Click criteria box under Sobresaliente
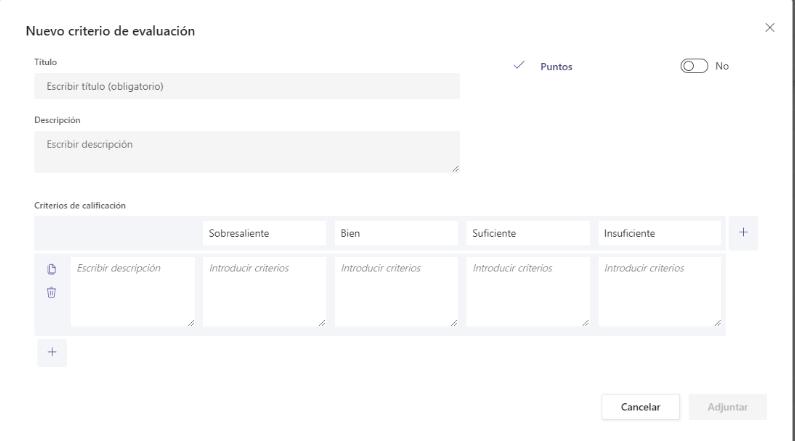Viewport: 795px width, 441px height. click(x=265, y=291)
